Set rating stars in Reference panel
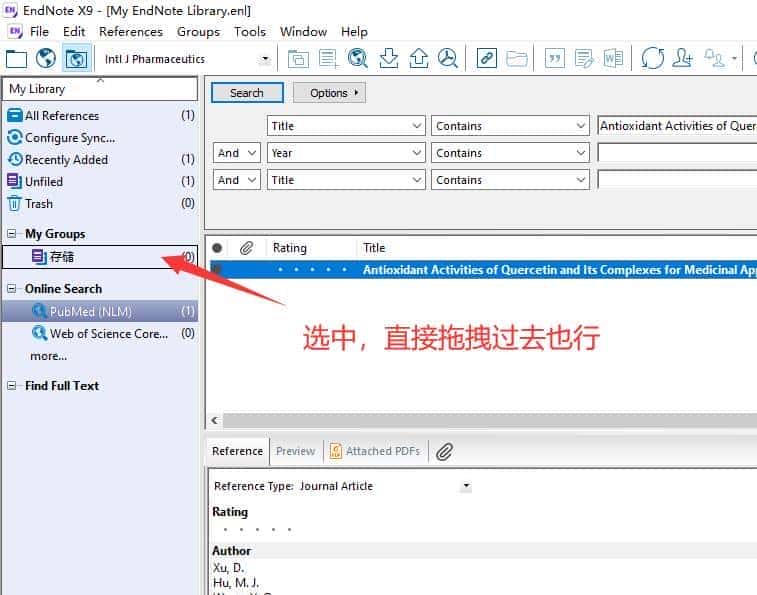Screen dimensions: 757x595 (x=257, y=529)
